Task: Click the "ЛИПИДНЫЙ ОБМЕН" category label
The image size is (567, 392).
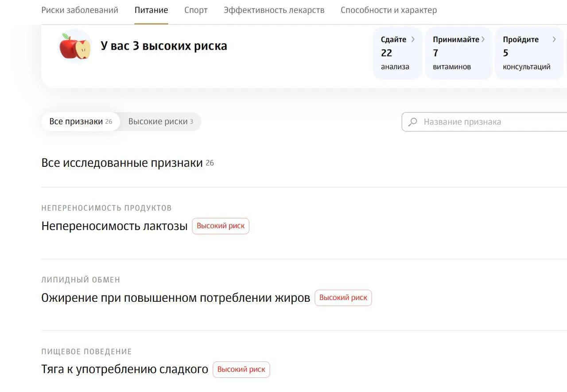Action: 81,280
